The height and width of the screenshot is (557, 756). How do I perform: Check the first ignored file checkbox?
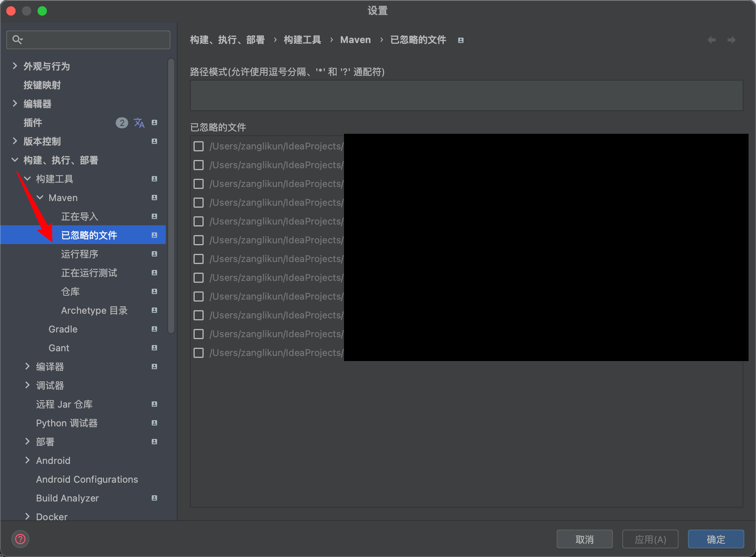pos(199,146)
